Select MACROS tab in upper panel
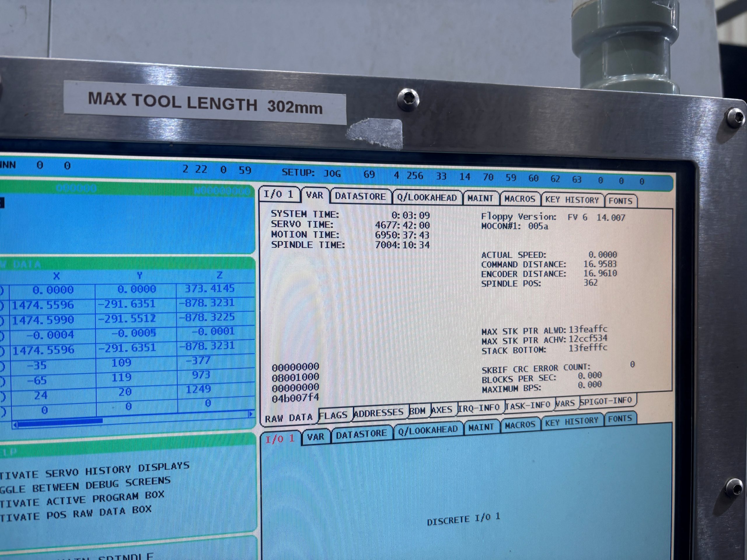747x560 pixels. (520, 199)
